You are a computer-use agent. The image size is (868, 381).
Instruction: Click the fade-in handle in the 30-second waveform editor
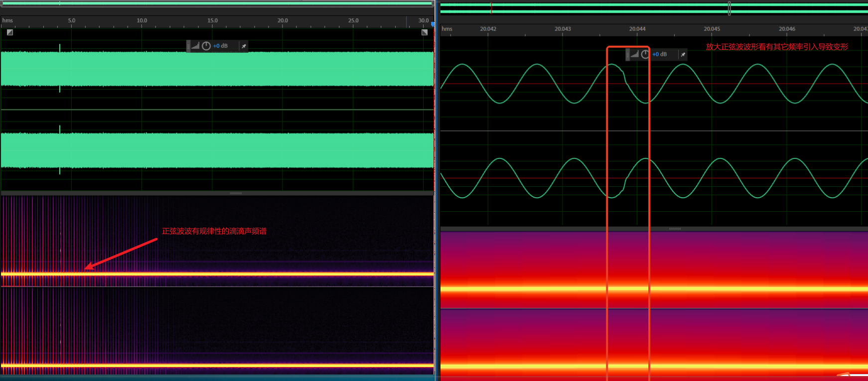pyautogui.click(x=10, y=32)
